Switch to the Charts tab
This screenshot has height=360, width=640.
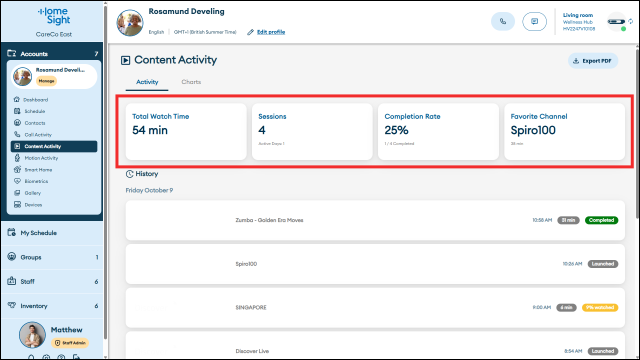pos(191,82)
